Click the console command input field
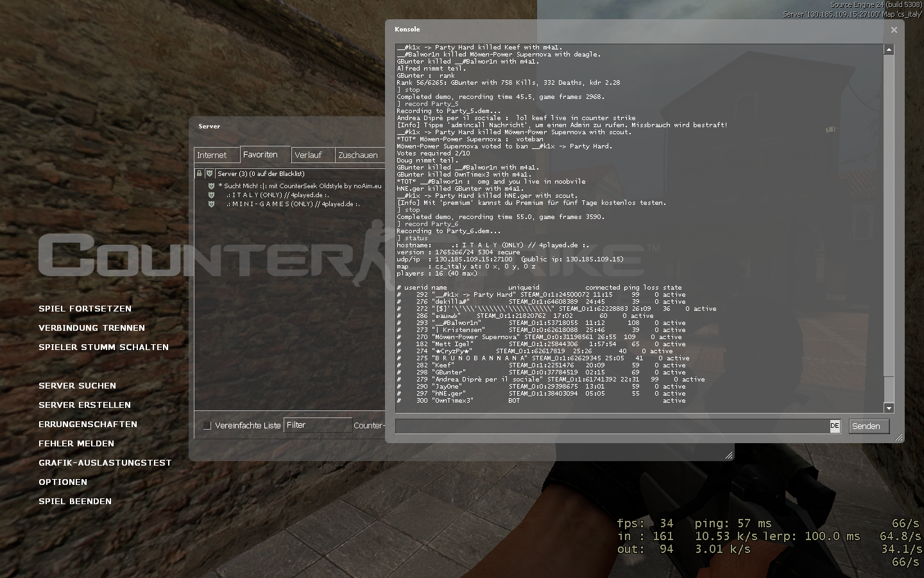This screenshot has width=924, height=578. (x=613, y=426)
